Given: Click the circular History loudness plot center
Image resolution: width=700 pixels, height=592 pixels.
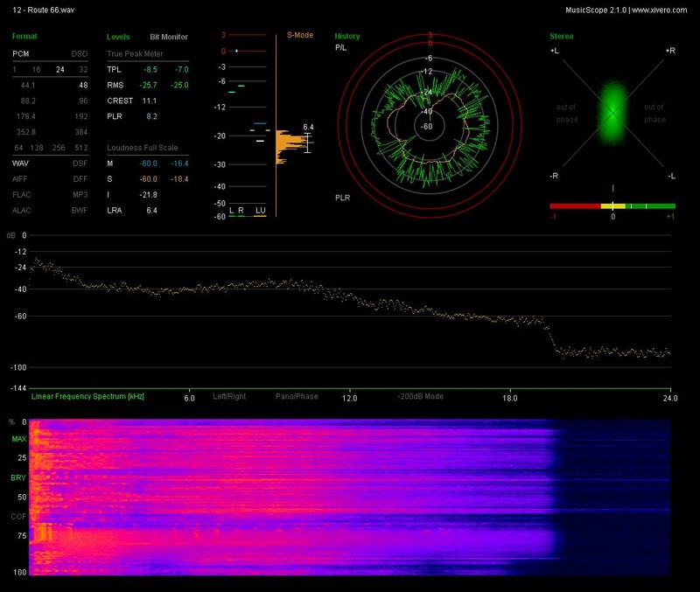Looking at the screenshot, I should pyautogui.click(x=430, y=126).
